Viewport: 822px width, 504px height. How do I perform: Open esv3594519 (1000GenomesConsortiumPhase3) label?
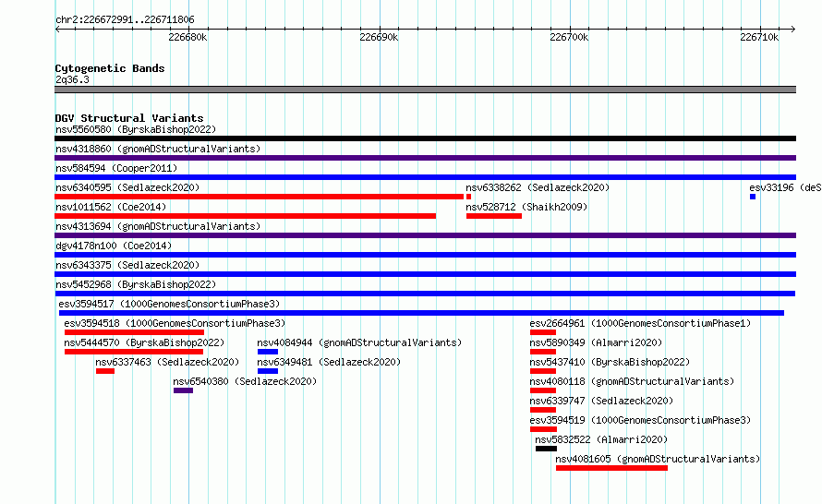(x=640, y=420)
